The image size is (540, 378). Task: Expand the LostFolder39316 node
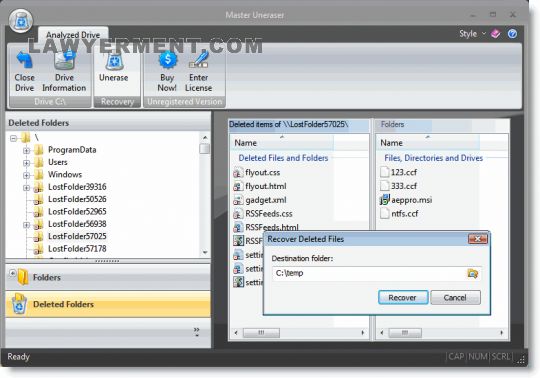pos(27,188)
